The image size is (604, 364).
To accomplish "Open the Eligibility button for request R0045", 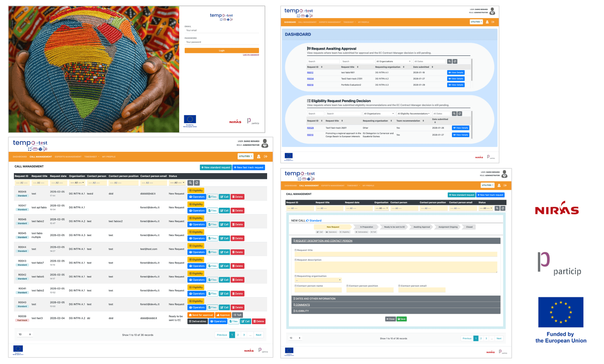I will coord(196,232).
